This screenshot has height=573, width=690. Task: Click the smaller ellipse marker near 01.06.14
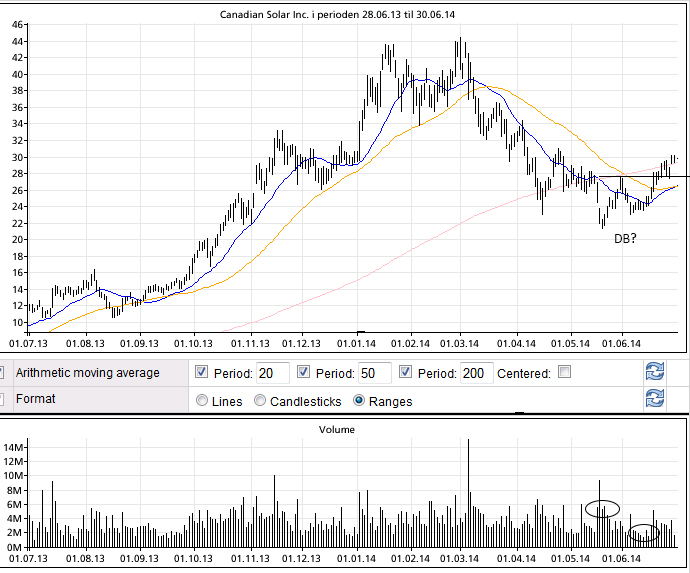click(x=645, y=533)
